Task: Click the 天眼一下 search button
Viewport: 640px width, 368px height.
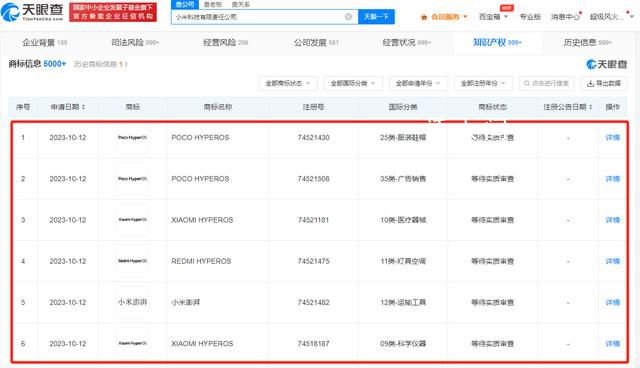Action: (x=376, y=17)
